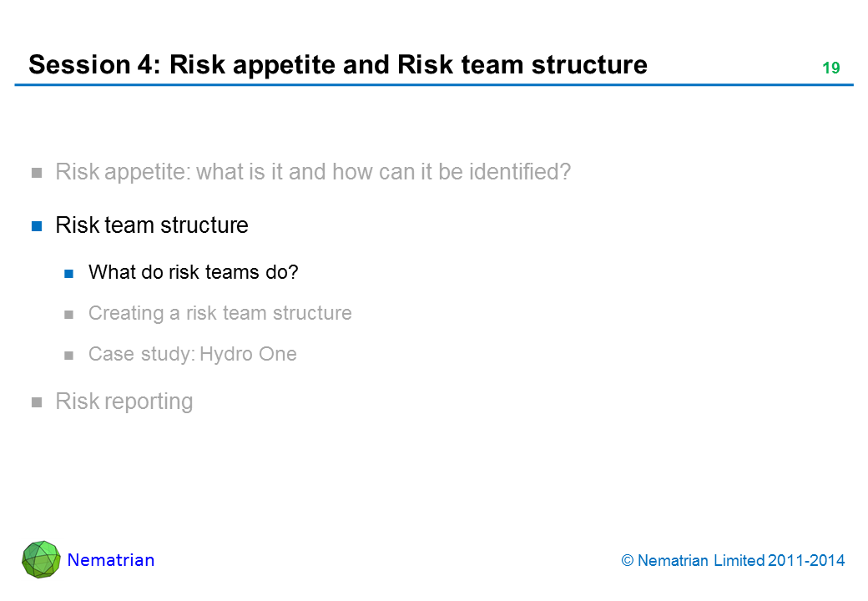Screen dimensions: 868x601
Task: Click slide number 19
Action: pos(830,68)
